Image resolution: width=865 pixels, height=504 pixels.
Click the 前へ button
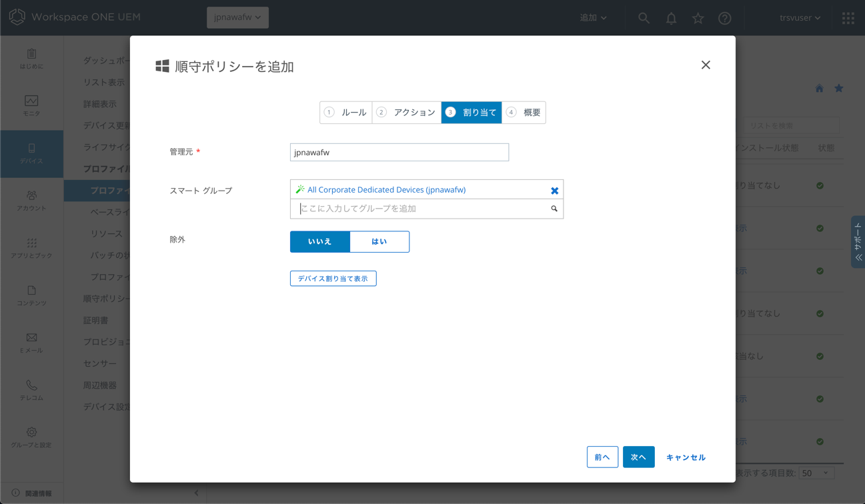[602, 457]
